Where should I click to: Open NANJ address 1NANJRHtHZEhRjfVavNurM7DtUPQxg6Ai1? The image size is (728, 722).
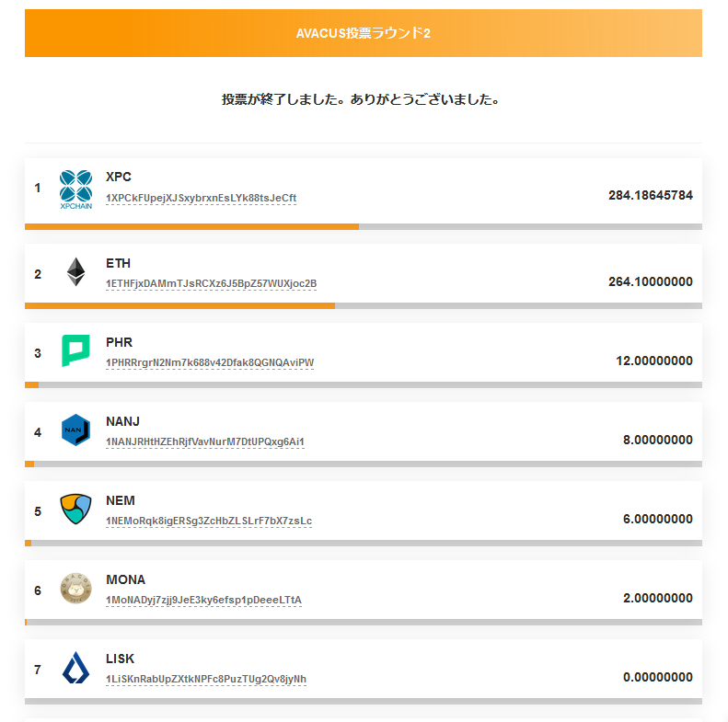205,441
